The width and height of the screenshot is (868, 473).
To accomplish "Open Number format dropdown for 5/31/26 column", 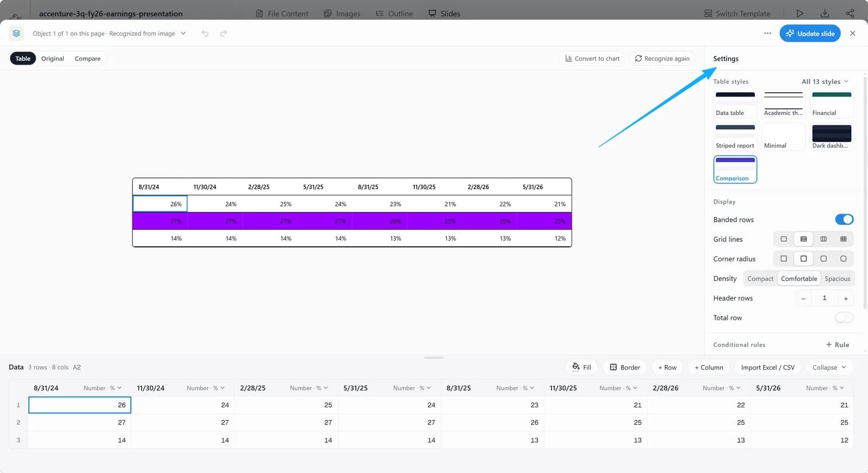I will coord(825,388).
